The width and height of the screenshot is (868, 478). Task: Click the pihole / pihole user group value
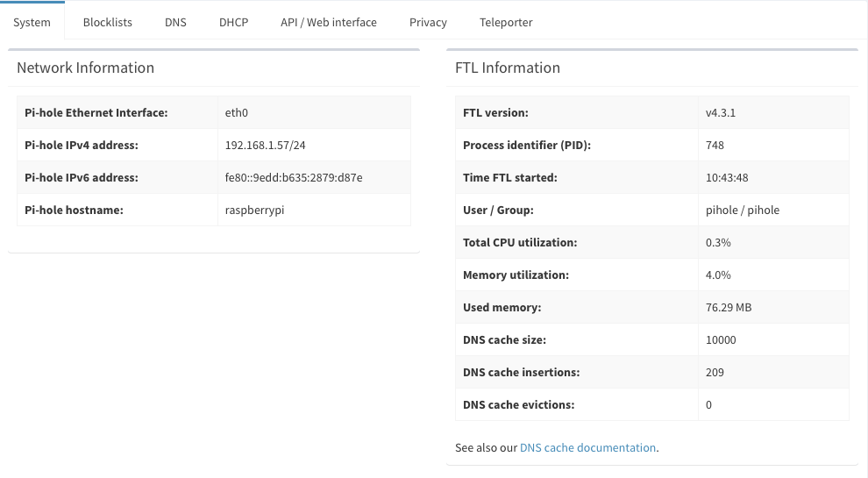742,210
